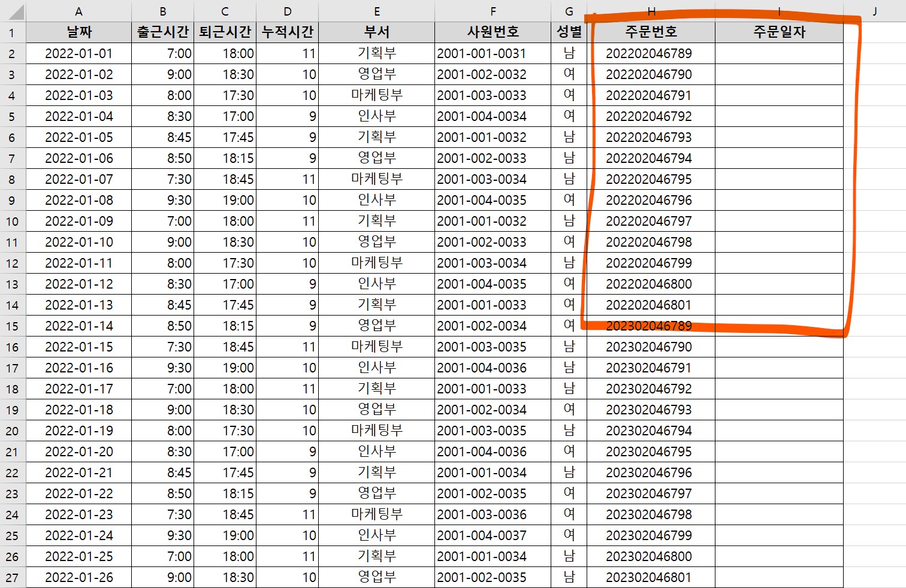Click the 퇴근시간 header cell
This screenshot has height=588, width=906.
(x=225, y=32)
